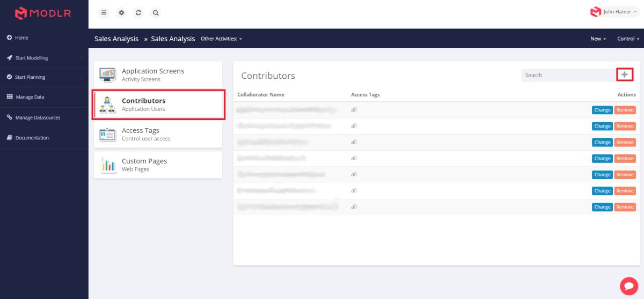Image resolution: width=644 pixels, height=299 pixels.
Task: Click Remove on the fourth contributor row
Action: pos(625,158)
